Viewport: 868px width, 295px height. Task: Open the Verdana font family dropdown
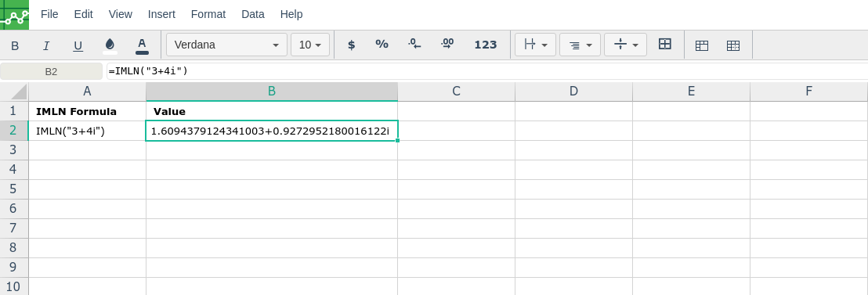click(226, 45)
